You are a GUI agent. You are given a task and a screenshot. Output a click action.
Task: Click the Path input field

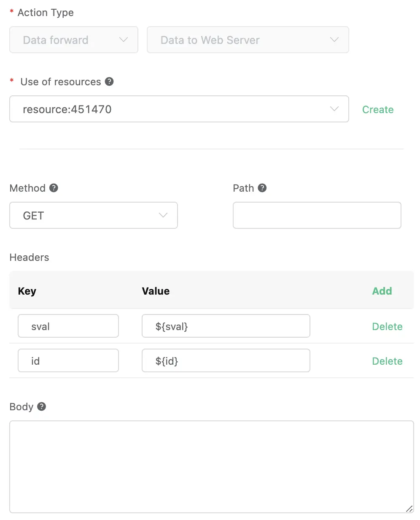(x=317, y=215)
